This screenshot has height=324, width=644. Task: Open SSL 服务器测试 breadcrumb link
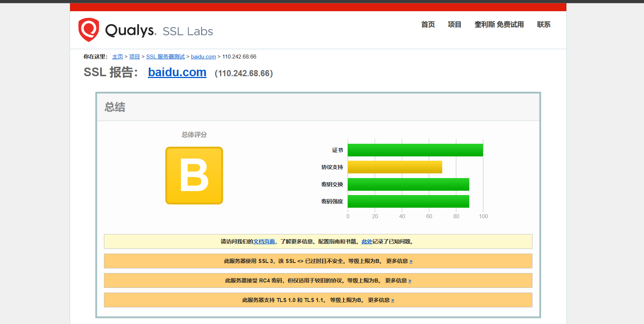[x=165, y=57]
